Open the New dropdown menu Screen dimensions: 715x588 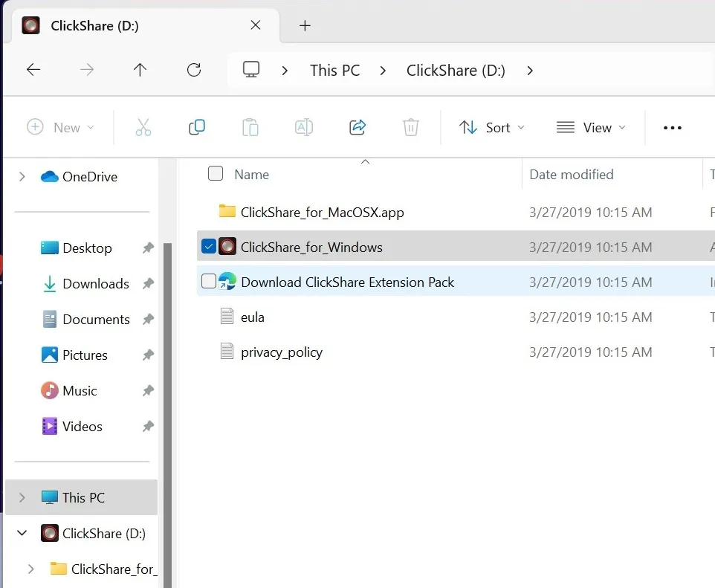point(60,127)
